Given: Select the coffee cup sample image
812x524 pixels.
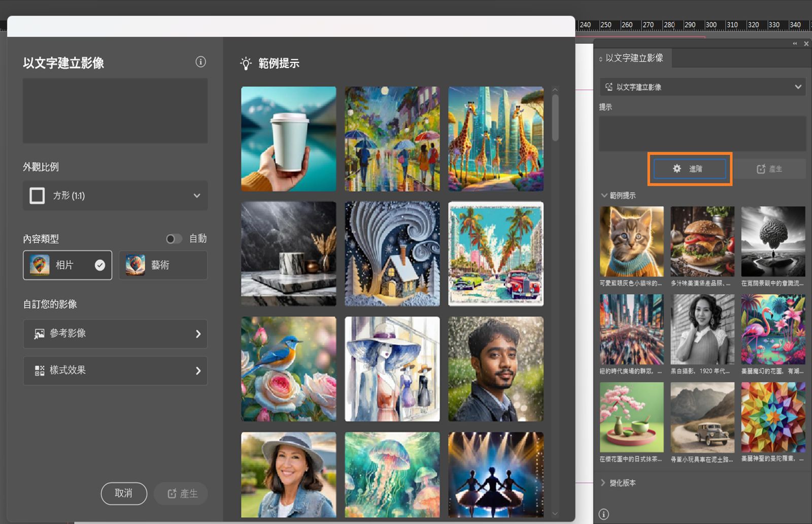Looking at the screenshot, I should tap(289, 139).
